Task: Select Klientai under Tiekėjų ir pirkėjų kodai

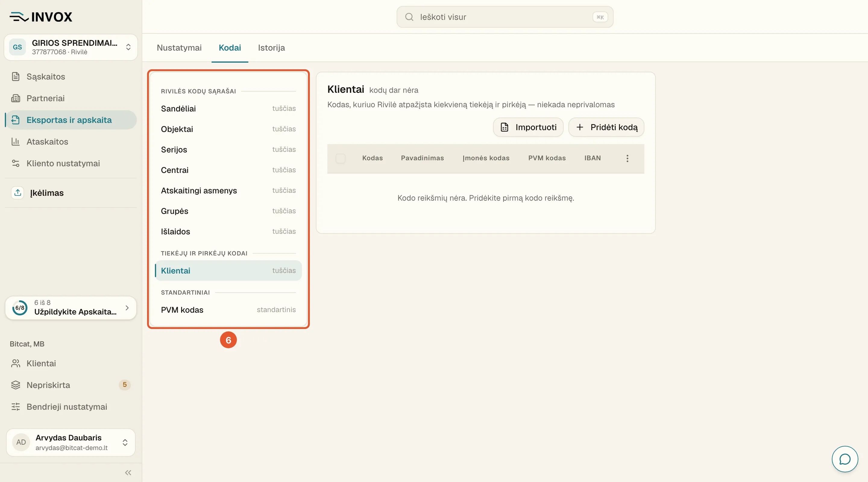Action: [x=228, y=271]
